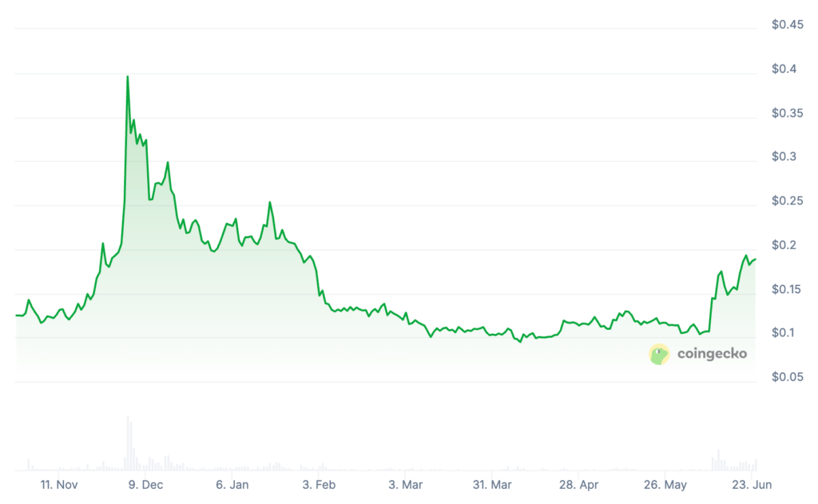Click the highest price peak near $0.4

point(128,77)
